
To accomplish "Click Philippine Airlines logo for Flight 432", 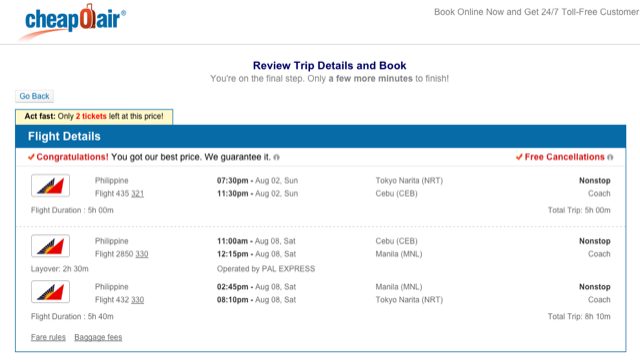I will [50, 291].
